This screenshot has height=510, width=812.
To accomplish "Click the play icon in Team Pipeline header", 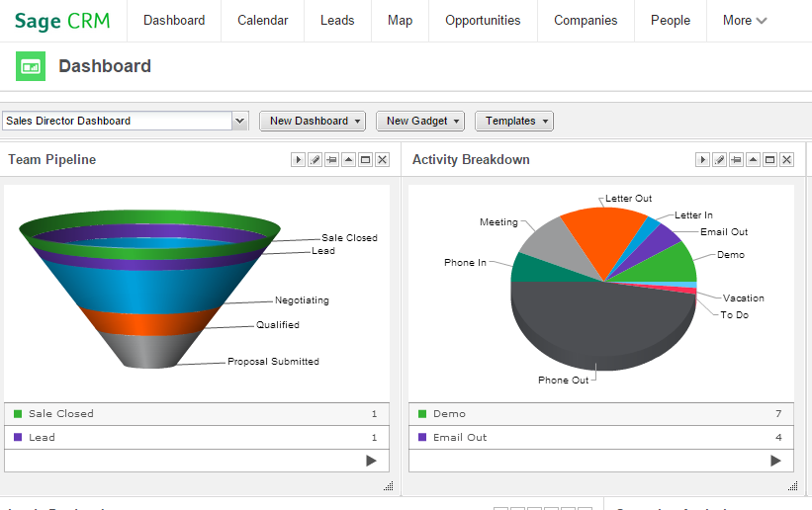I will coord(298,160).
